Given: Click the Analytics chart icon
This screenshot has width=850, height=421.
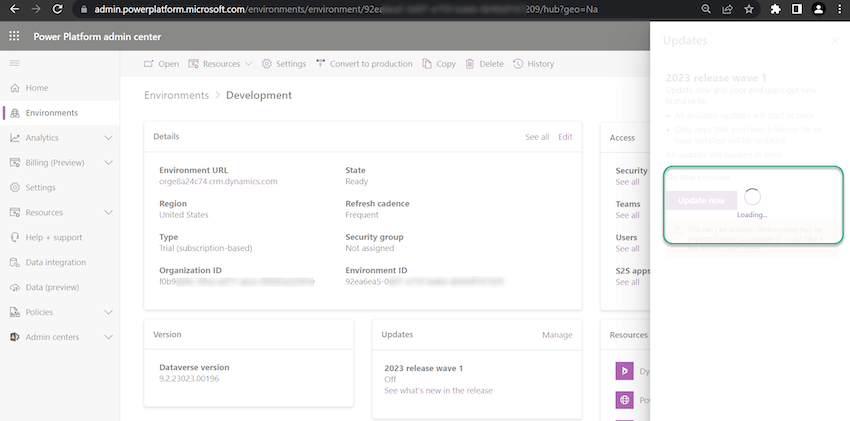Looking at the screenshot, I should pyautogui.click(x=15, y=138).
